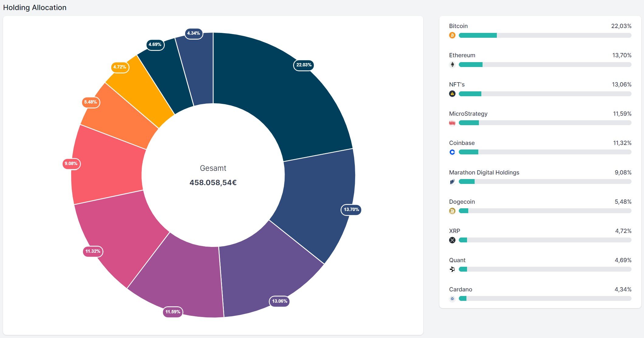Image resolution: width=644 pixels, height=338 pixels.
Task: Click the Cardano logo icon
Action: pos(452,298)
